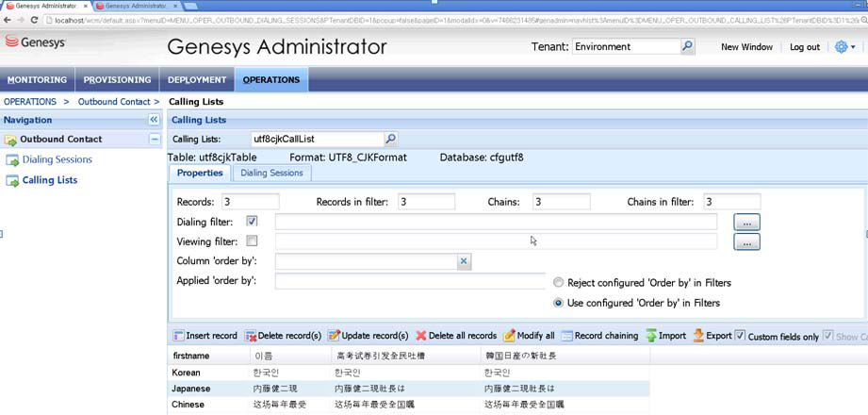Click the Records in filter field
868x415 pixels.
(x=426, y=202)
